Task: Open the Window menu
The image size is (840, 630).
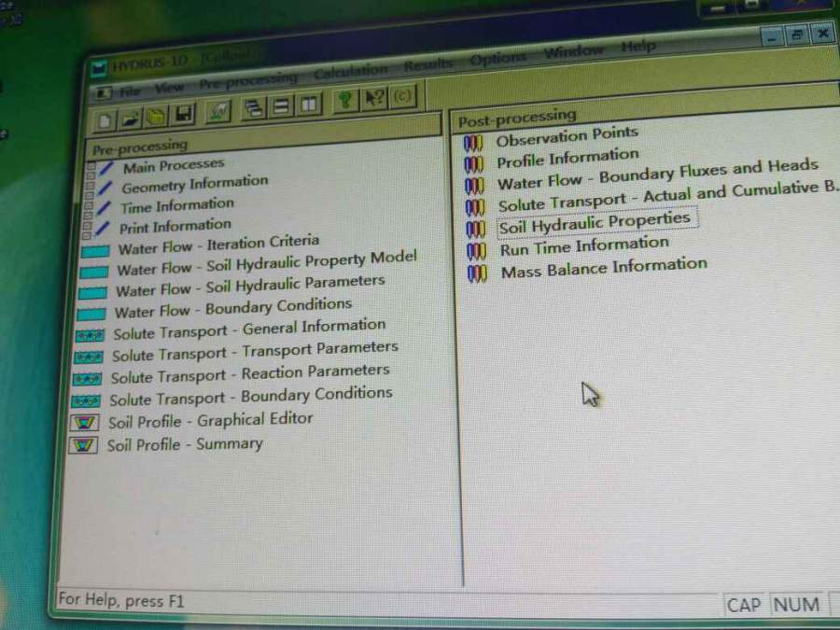Action: coord(573,52)
